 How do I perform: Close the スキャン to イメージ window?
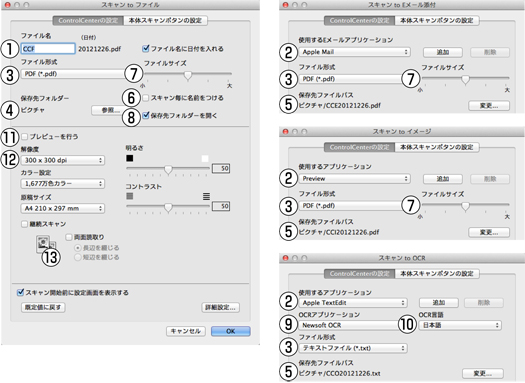[285, 132]
